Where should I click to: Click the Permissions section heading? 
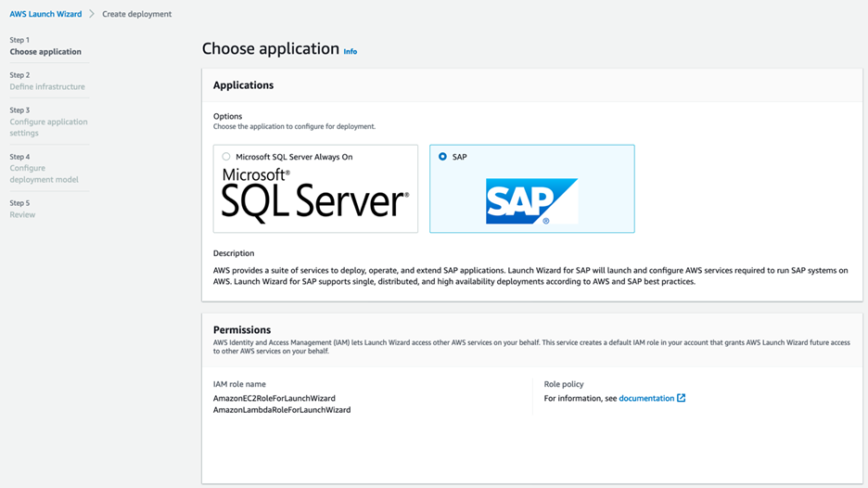click(242, 329)
